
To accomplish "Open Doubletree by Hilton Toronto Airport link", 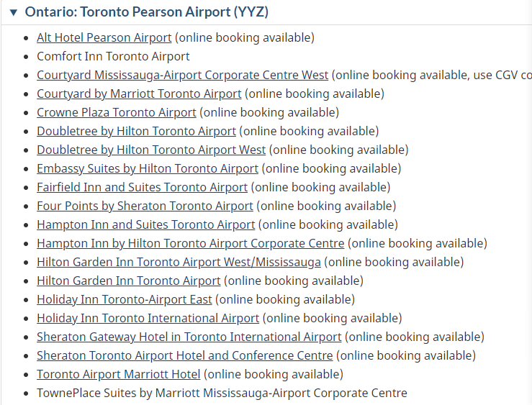I will click(x=136, y=131).
